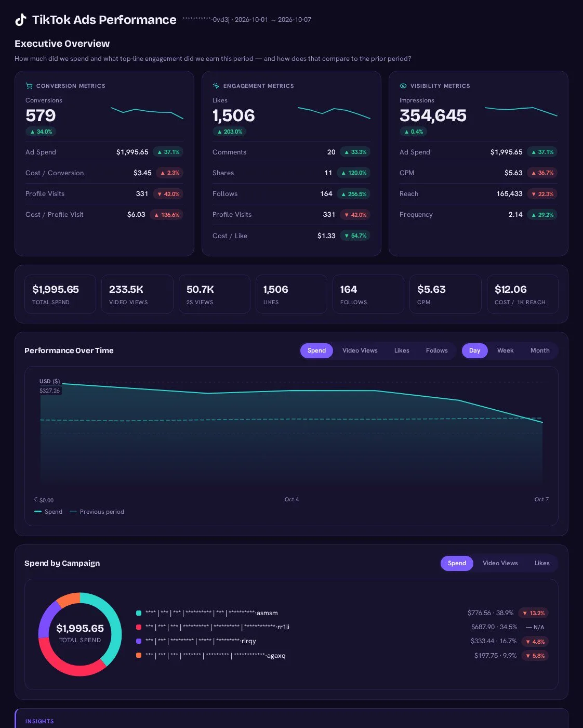Click the Cost / Like value $1.33

pos(326,236)
